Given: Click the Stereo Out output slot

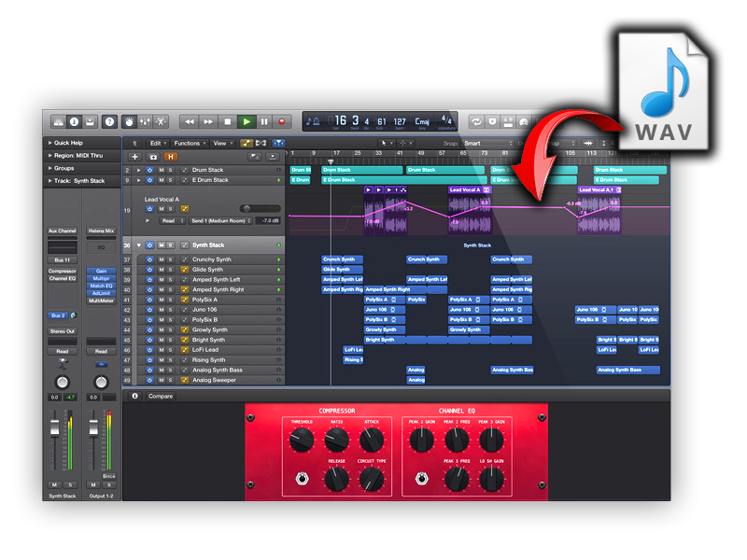Looking at the screenshot, I should point(62,330).
